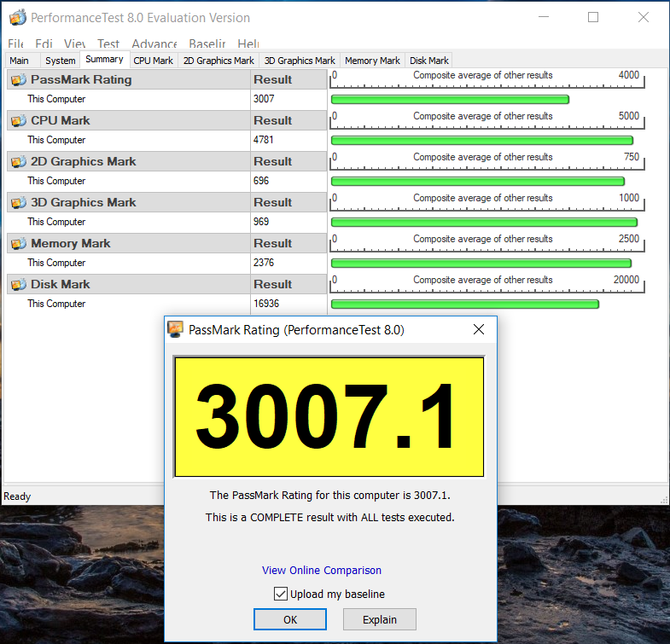Click the Disk Mark value 16936

[266, 304]
